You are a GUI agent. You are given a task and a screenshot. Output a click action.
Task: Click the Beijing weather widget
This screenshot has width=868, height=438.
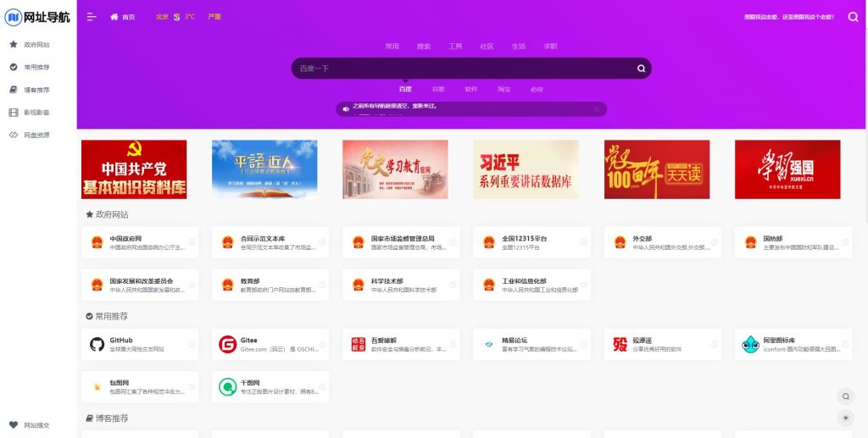point(188,17)
